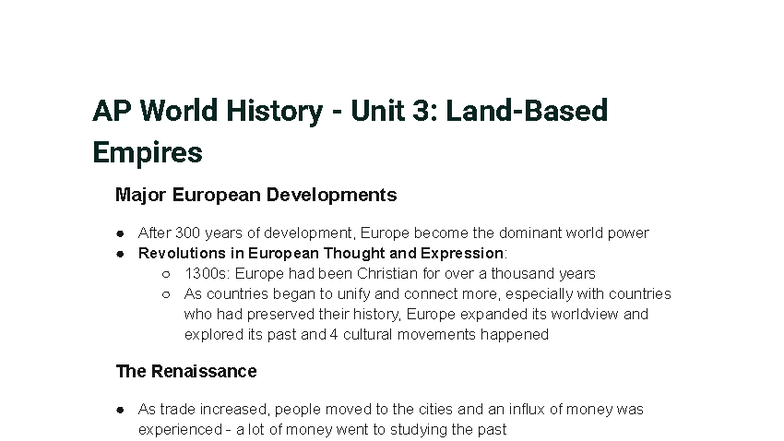Click the line 'explored its past and 4 cultural movements'
This screenshot has width=784, height=441.
click(366, 334)
